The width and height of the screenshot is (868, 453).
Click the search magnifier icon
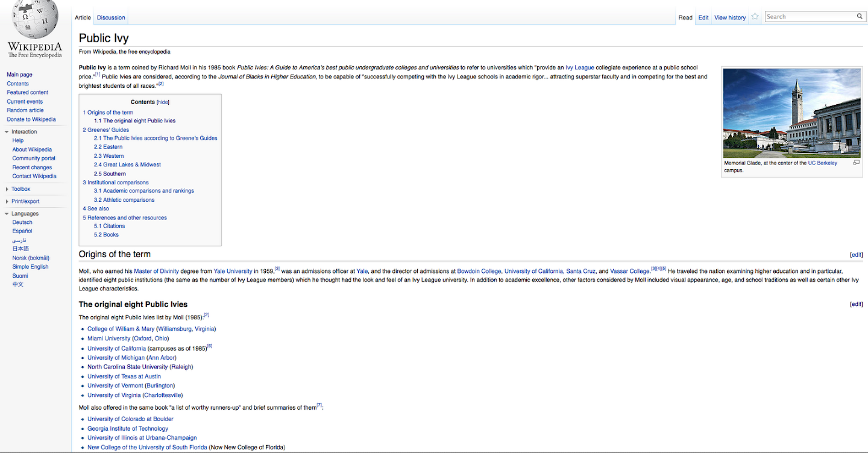[860, 16]
